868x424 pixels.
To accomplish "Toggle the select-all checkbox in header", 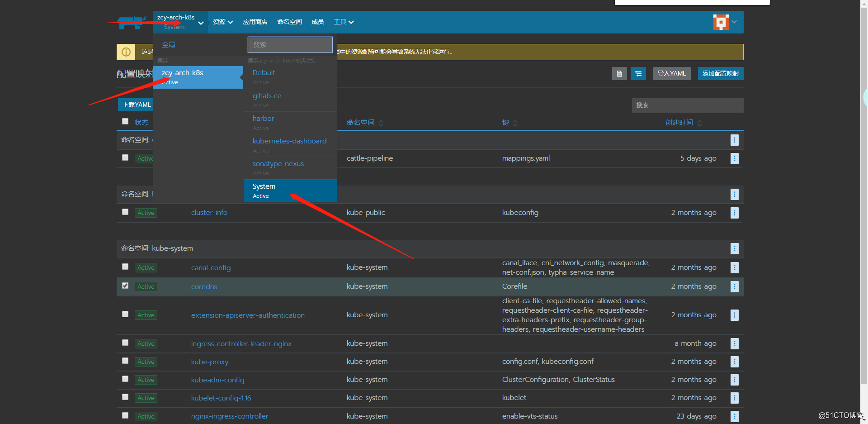I will 125,121.
